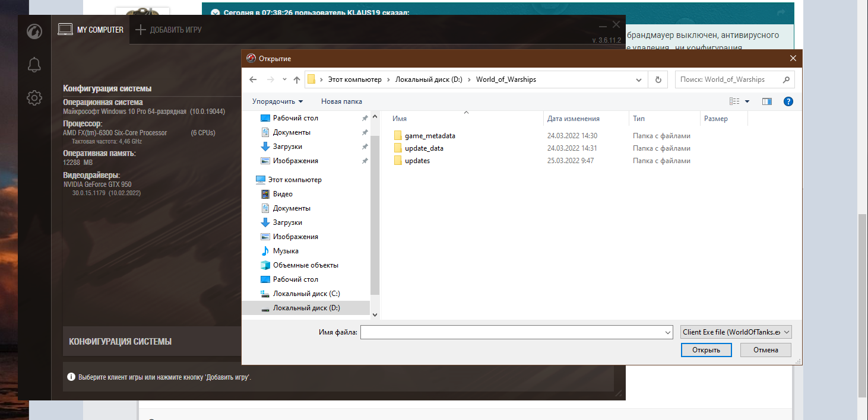Open the settings gear icon in the sidebar
The image size is (868, 420).
click(x=34, y=98)
